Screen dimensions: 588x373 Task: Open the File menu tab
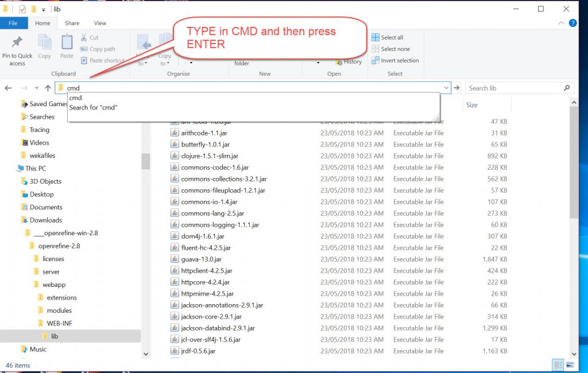(x=13, y=23)
